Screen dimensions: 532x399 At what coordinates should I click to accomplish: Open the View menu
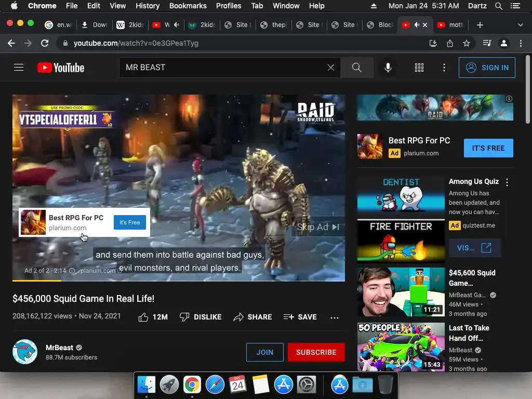coord(118,6)
